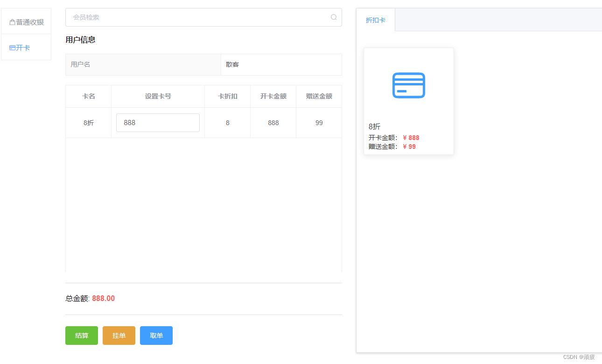Click the 取单 blue button
Screen dimensions: 602x364
[x=156, y=336]
